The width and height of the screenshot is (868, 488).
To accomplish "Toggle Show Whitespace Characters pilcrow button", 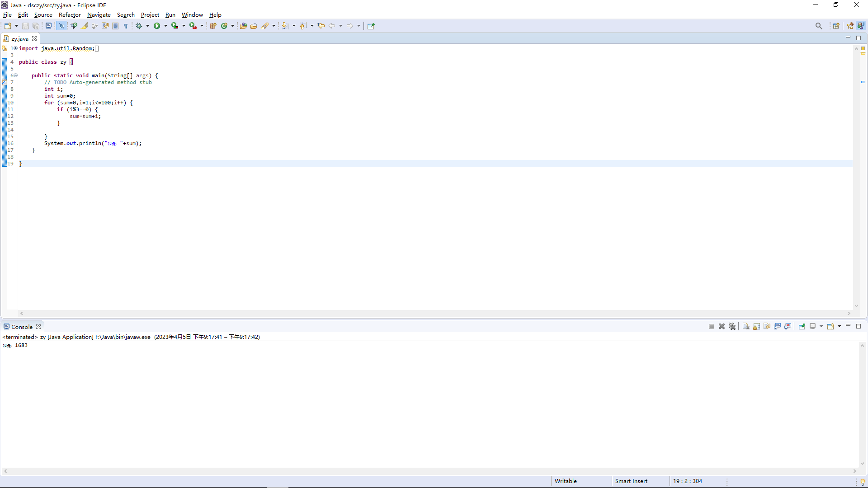I will point(126,26).
